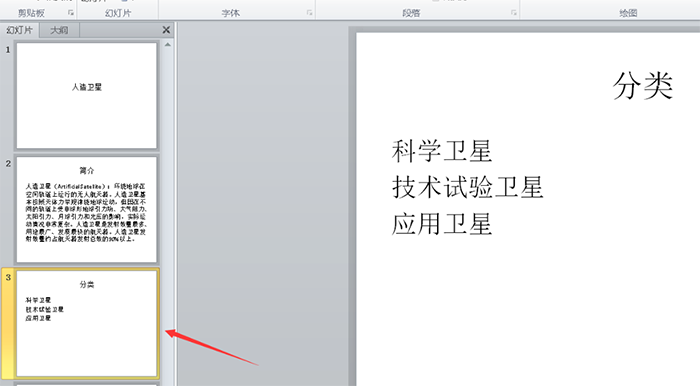Screen dimensions: 700x386
Task: Open the 段落 group dialog launcher
Action: (514, 13)
